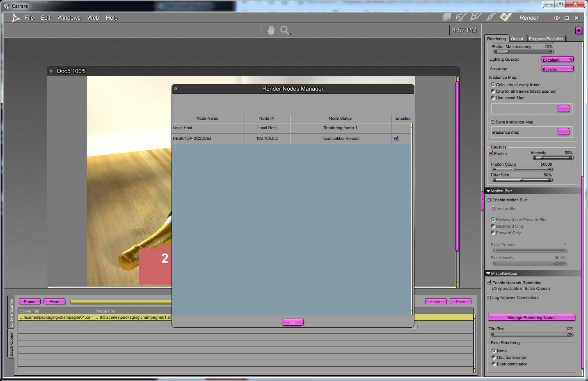The image size is (588, 381).
Task: Disable Caustics Enable checkbox
Action: (x=491, y=153)
